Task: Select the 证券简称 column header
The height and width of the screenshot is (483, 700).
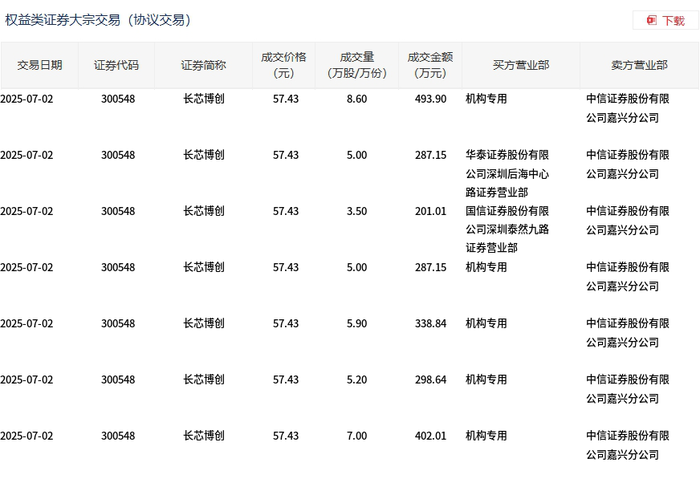Action: [x=204, y=65]
